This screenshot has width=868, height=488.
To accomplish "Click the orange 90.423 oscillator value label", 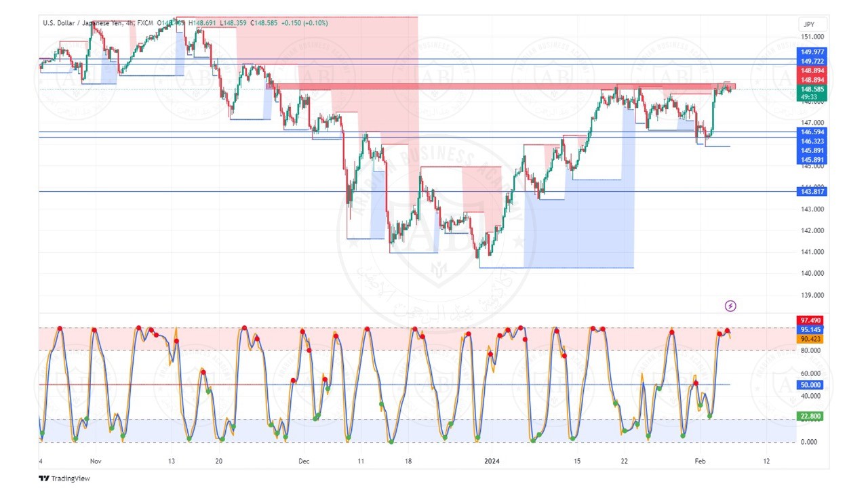I will [810, 339].
